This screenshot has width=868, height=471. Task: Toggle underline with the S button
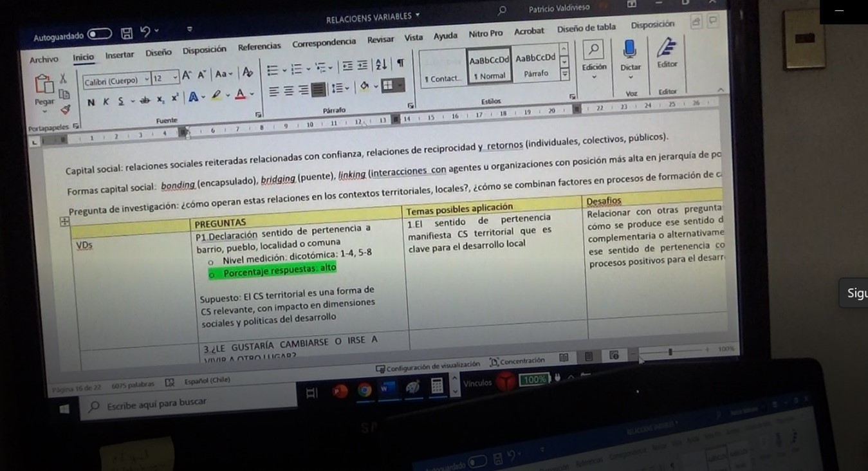point(121,101)
